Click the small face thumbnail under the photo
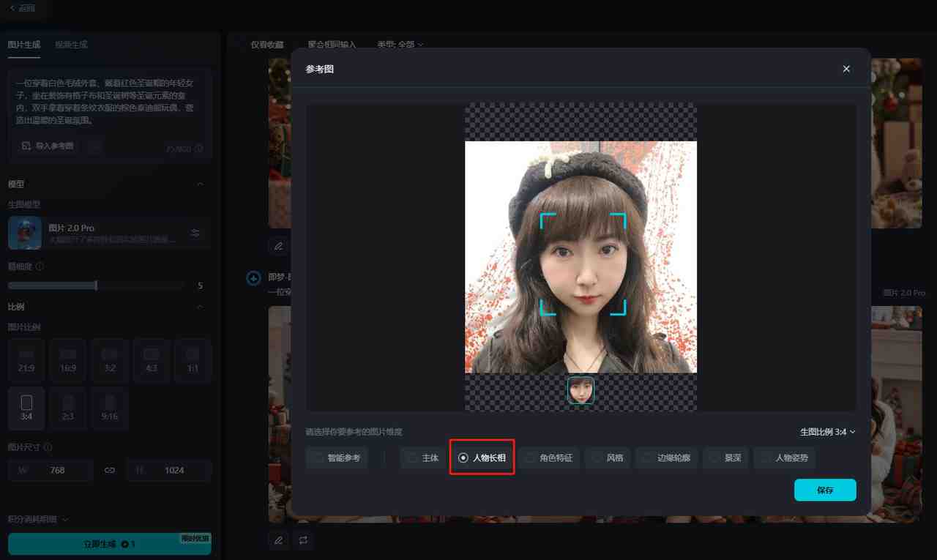 tap(581, 390)
